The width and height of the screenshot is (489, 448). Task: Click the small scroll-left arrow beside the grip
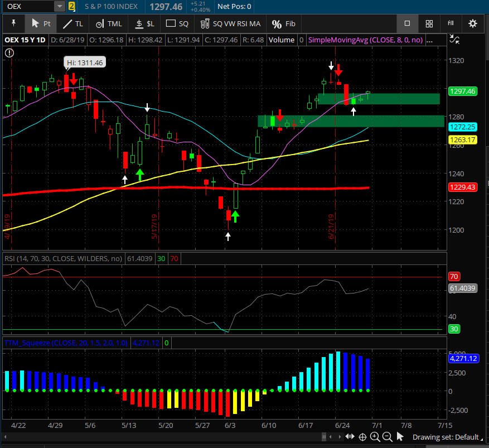[330, 437]
